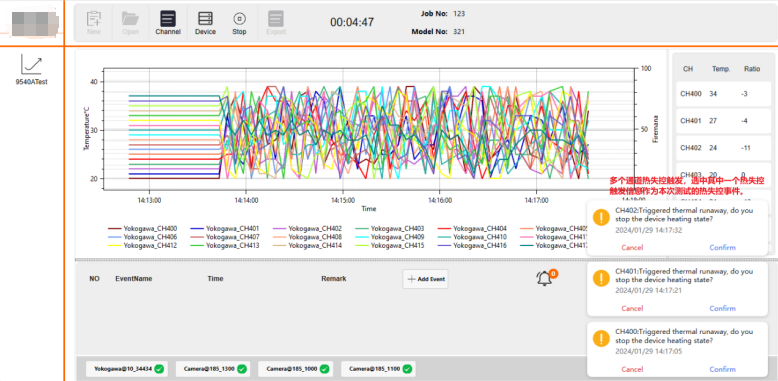
Task: Click the Ratio column header
Action: (752, 69)
